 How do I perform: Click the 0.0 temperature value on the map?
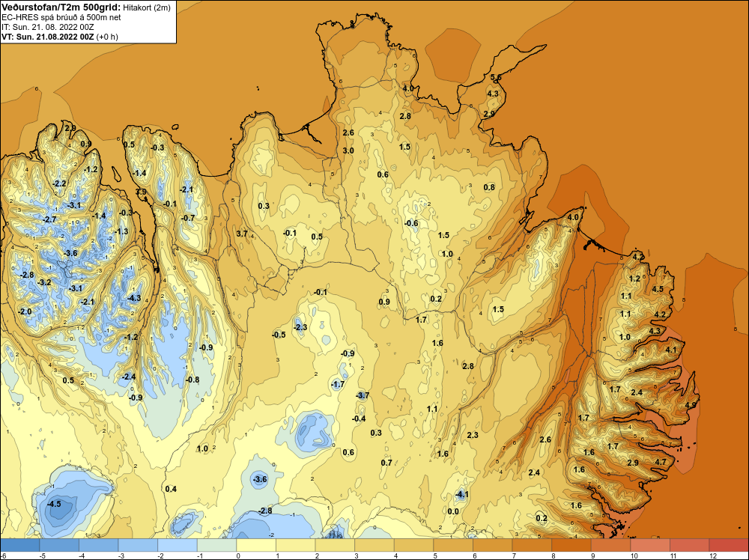click(453, 512)
